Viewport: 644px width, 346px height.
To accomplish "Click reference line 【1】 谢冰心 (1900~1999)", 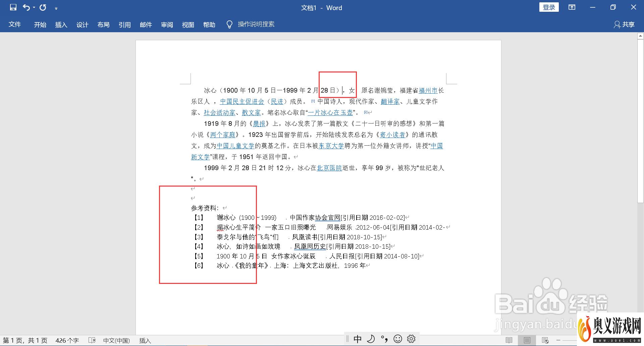I will click(x=300, y=218).
